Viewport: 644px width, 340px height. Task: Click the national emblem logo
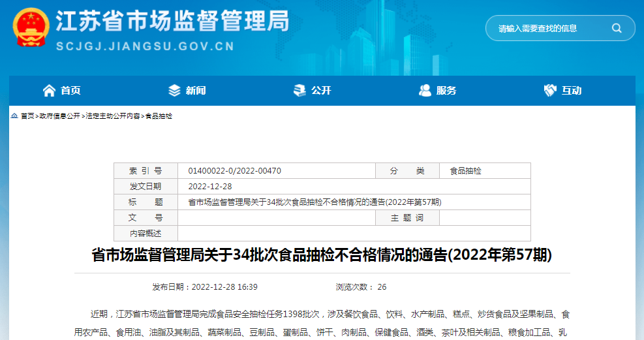point(31,29)
